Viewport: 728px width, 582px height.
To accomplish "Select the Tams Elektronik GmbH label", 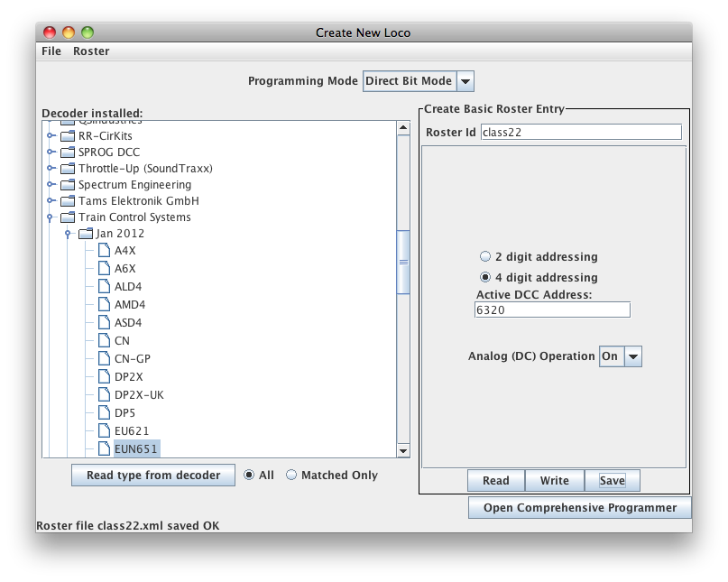I will click(x=138, y=201).
